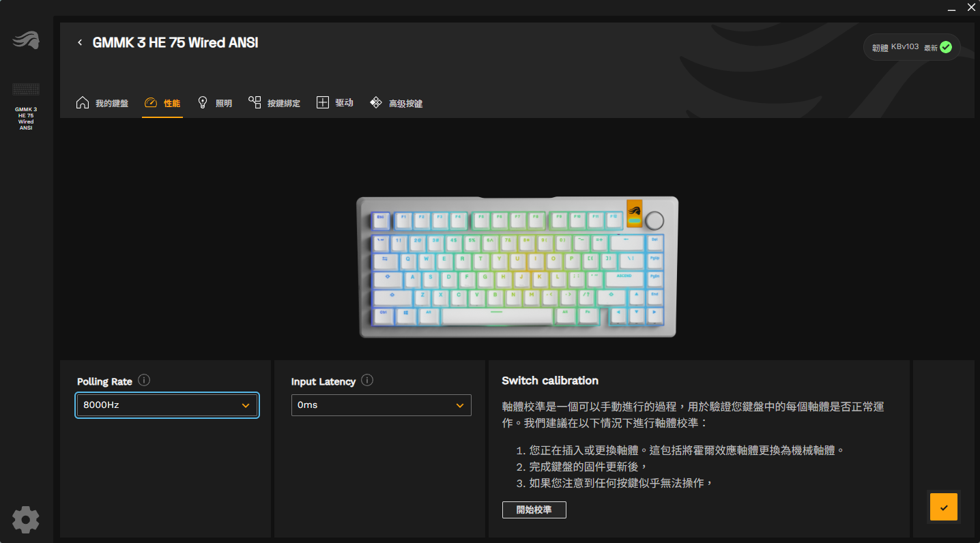Viewport: 980px width, 543px height.
Task: Open the 驱动 tab
Action: (335, 103)
